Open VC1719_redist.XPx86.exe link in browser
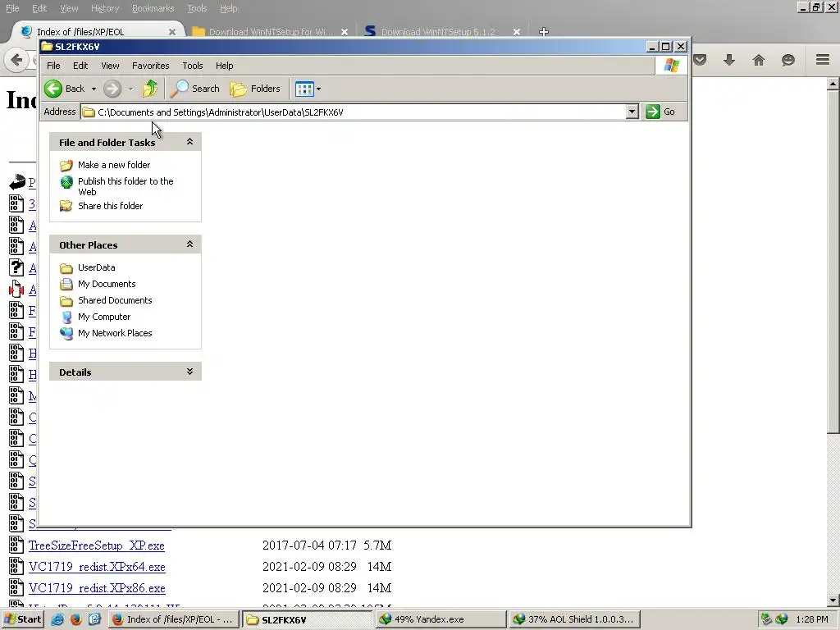 point(97,588)
